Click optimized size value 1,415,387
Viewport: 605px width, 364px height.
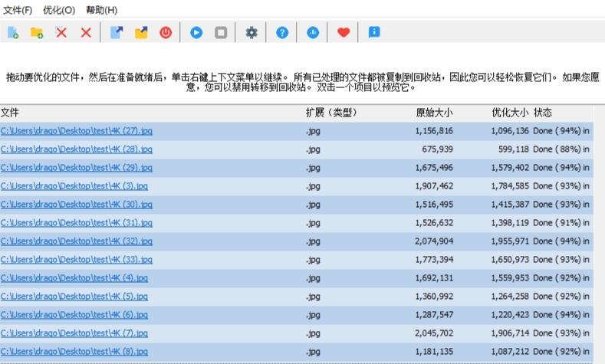point(510,205)
